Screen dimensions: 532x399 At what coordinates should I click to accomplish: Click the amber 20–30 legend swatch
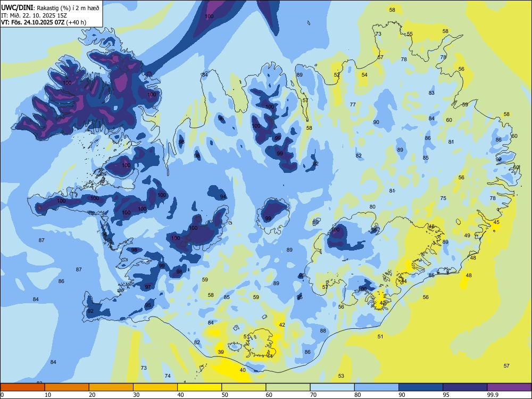tap(111, 387)
